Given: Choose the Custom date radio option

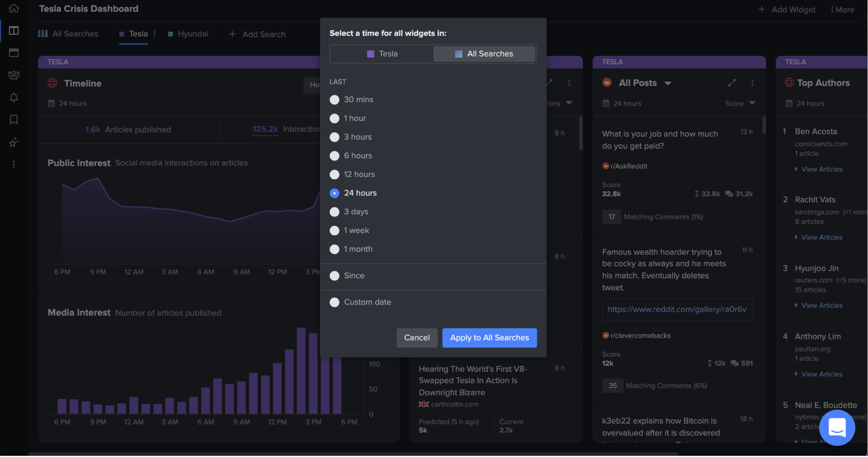Looking at the screenshot, I should 335,302.
